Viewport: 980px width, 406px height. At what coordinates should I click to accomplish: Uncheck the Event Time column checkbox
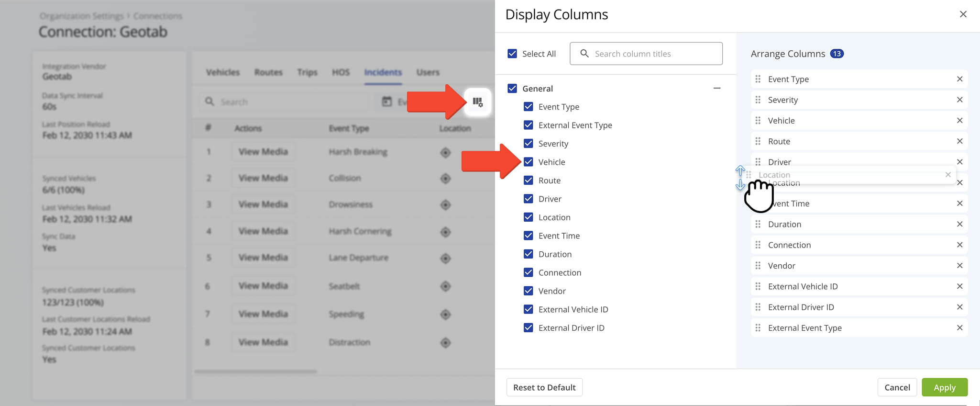click(529, 236)
